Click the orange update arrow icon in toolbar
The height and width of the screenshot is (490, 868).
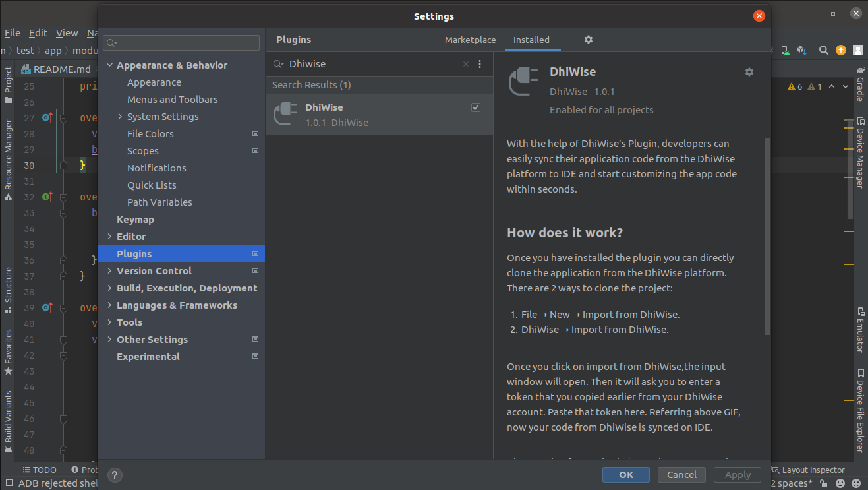click(840, 50)
